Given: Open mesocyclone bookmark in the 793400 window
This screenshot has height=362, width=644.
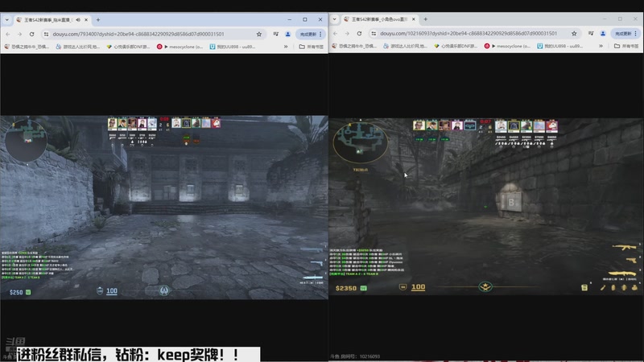Looking at the screenshot, I should click(180, 47).
